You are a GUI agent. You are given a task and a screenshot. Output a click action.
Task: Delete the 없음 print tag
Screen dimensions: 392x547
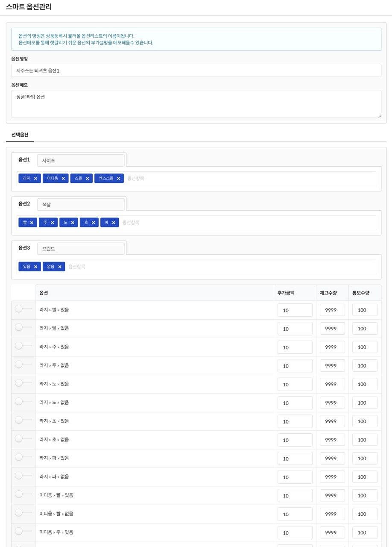(59, 267)
